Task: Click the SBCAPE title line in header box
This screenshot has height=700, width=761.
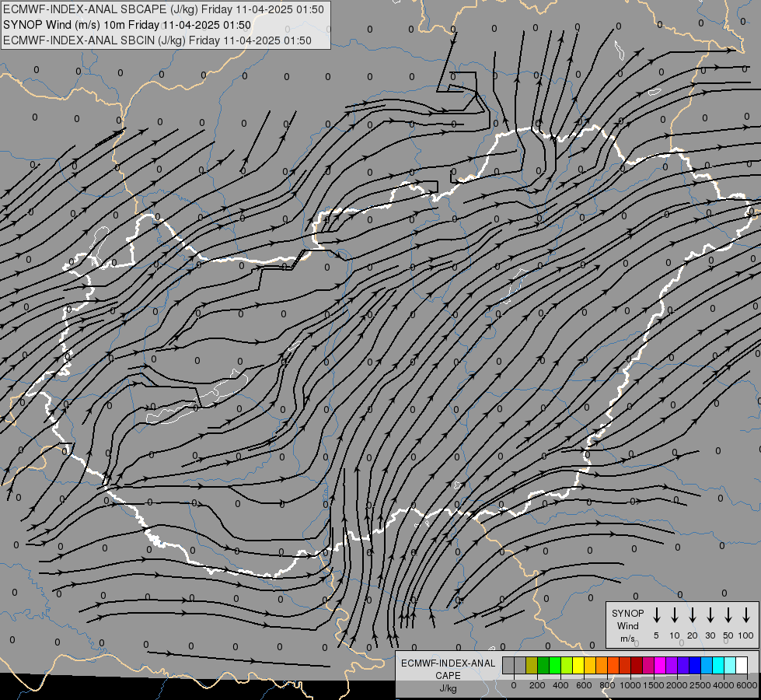Action: (x=163, y=9)
